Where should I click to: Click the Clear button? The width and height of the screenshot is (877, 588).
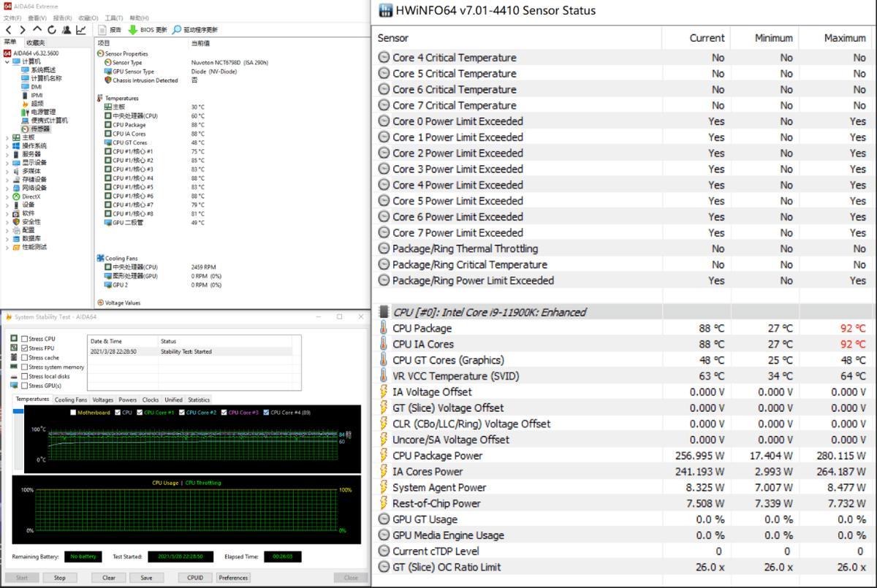pyautogui.click(x=109, y=578)
